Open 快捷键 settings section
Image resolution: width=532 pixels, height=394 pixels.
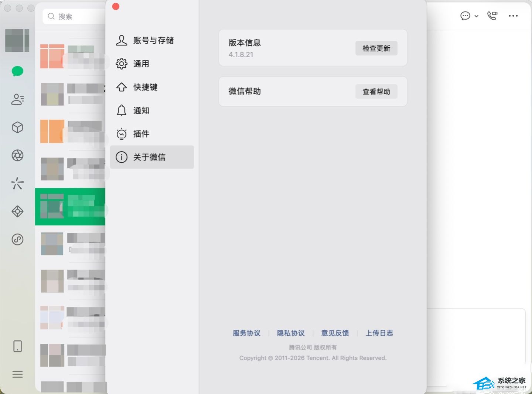pyautogui.click(x=152, y=87)
